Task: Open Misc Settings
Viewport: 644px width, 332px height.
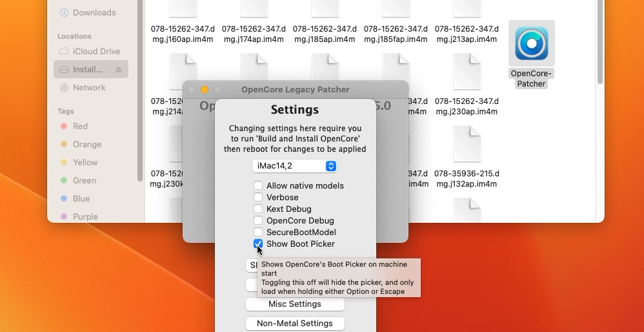Action: 295,304
